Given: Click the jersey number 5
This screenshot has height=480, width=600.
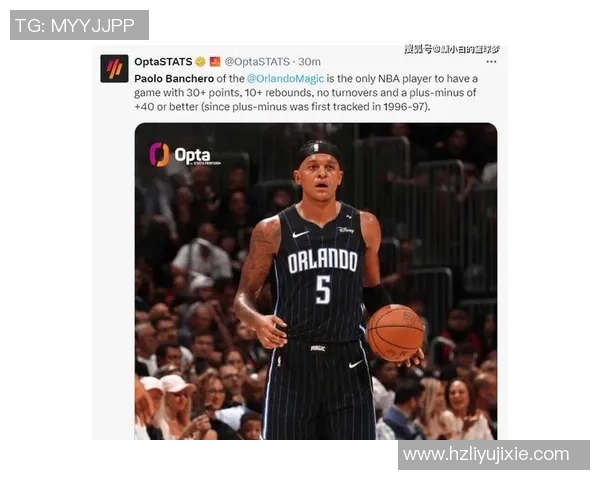Looking at the screenshot, I should pos(323,290).
